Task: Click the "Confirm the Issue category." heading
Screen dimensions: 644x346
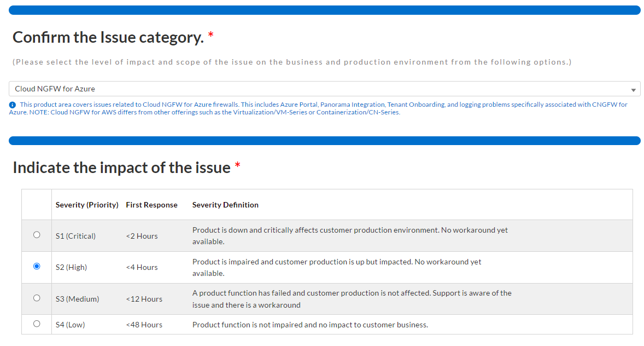Action: coord(108,37)
